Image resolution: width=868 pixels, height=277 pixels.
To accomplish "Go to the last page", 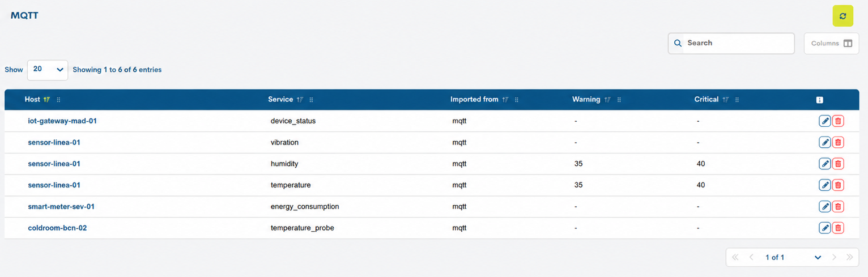I will 849,257.
